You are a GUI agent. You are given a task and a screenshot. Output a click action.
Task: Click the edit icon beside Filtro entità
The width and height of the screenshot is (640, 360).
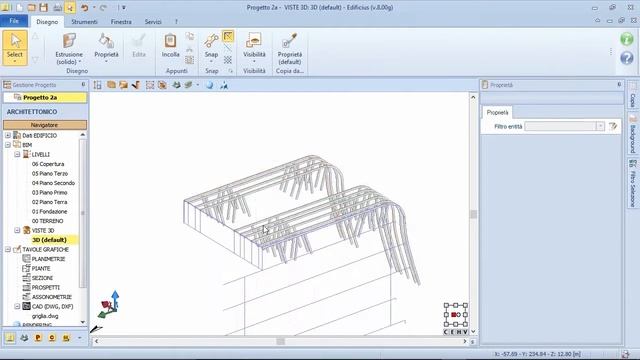613,127
